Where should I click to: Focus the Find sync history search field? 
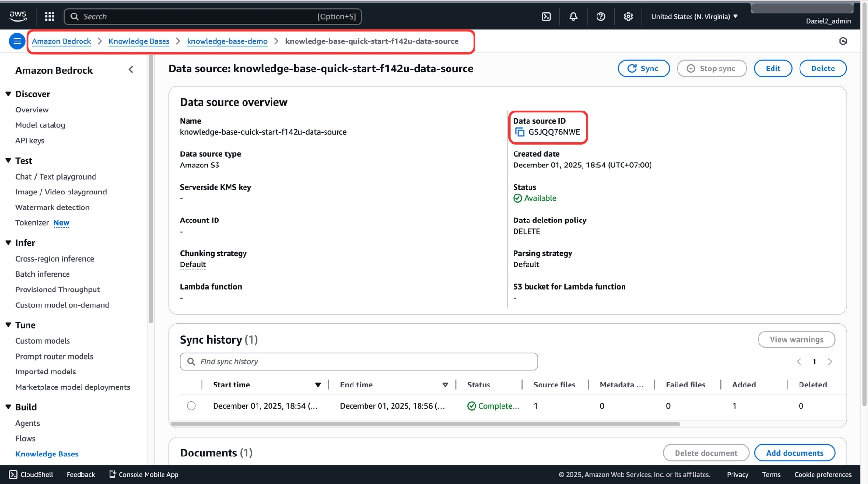359,361
